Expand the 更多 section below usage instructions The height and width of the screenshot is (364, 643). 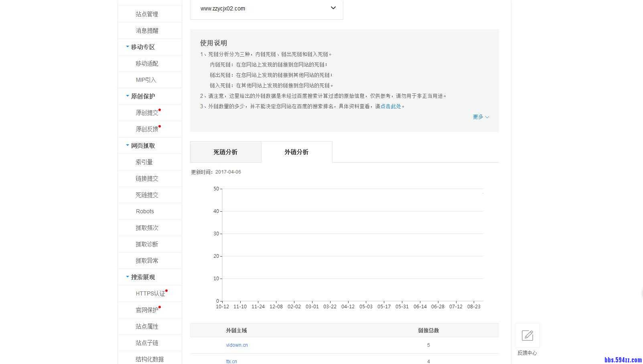[480, 117]
